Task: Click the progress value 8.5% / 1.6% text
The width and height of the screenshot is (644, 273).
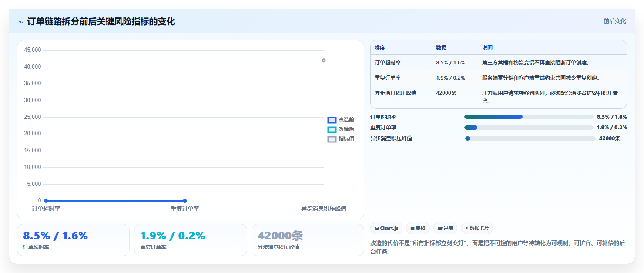Action: click(x=612, y=117)
